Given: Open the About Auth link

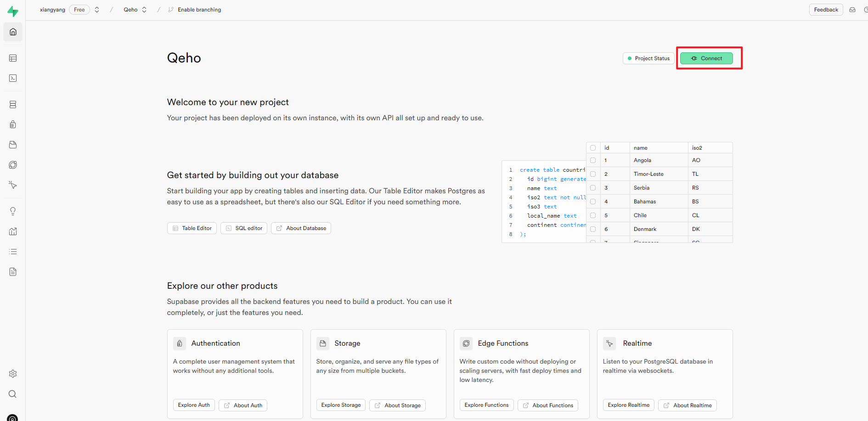Looking at the screenshot, I should (x=243, y=405).
